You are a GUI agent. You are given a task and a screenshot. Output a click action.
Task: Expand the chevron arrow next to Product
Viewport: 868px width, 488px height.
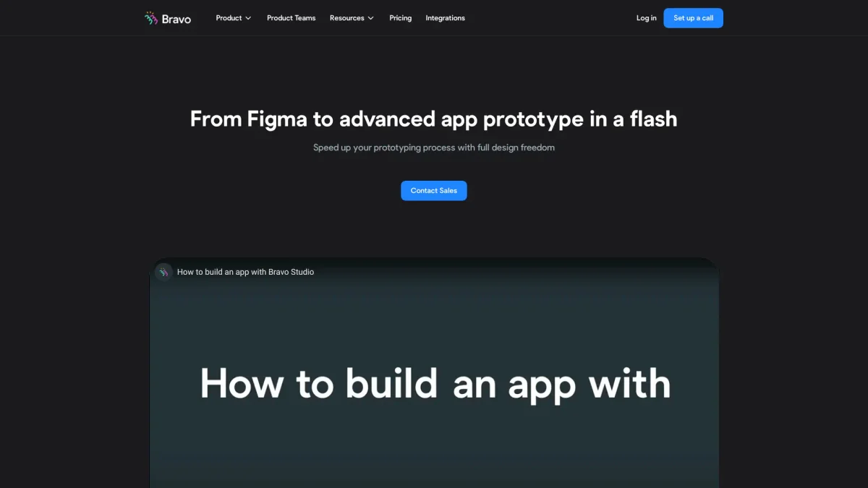click(248, 18)
